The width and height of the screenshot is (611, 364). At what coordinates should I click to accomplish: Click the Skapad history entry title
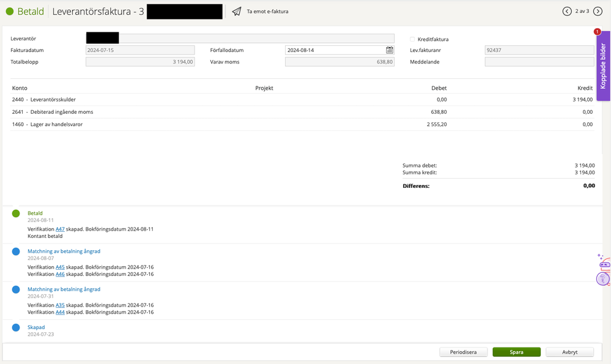[36, 327]
